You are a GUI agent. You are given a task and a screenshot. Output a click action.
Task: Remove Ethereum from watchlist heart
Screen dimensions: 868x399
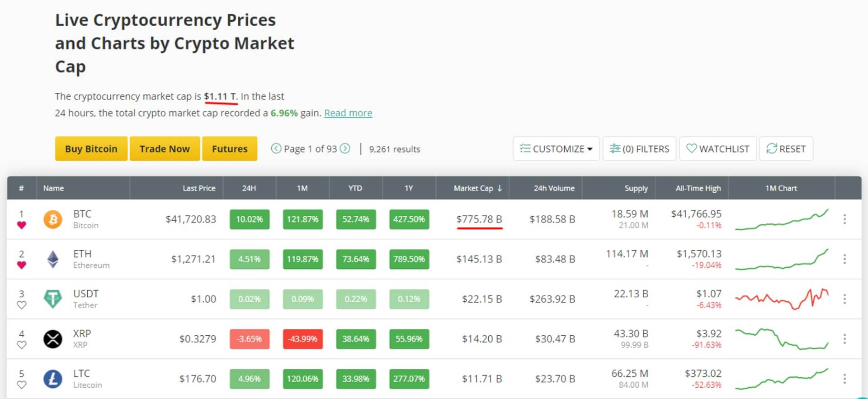click(21, 265)
